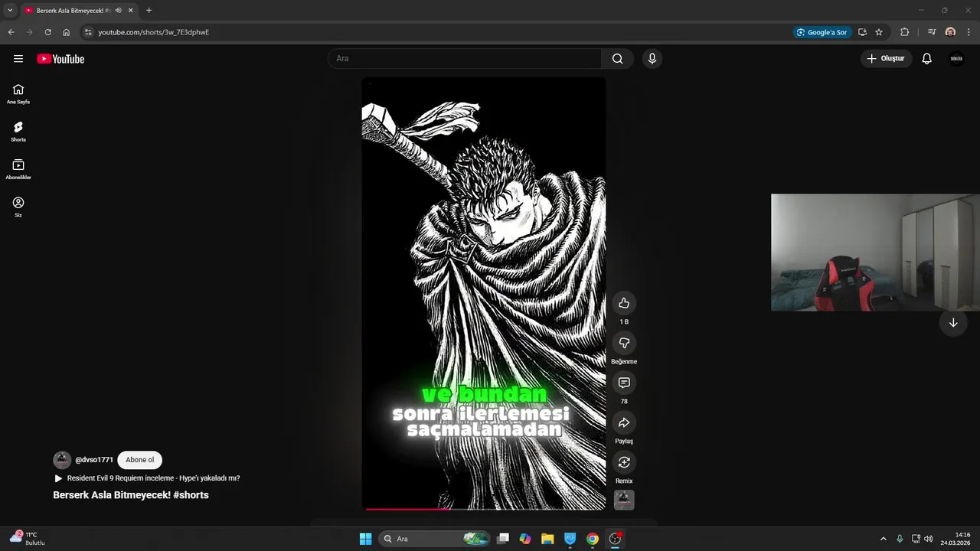Open Task View on the taskbar
Image resolution: width=980 pixels, height=551 pixels.
[503, 539]
